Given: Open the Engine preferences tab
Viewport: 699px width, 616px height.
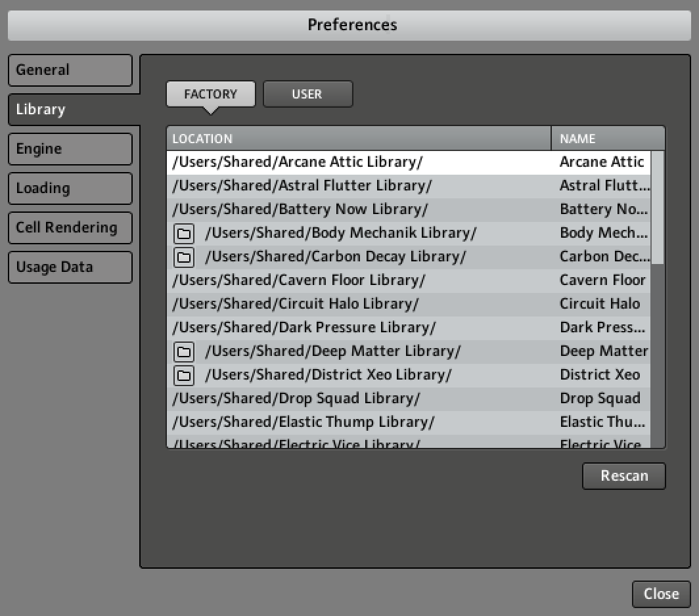Looking at the screenshot, I should point(70,149).
